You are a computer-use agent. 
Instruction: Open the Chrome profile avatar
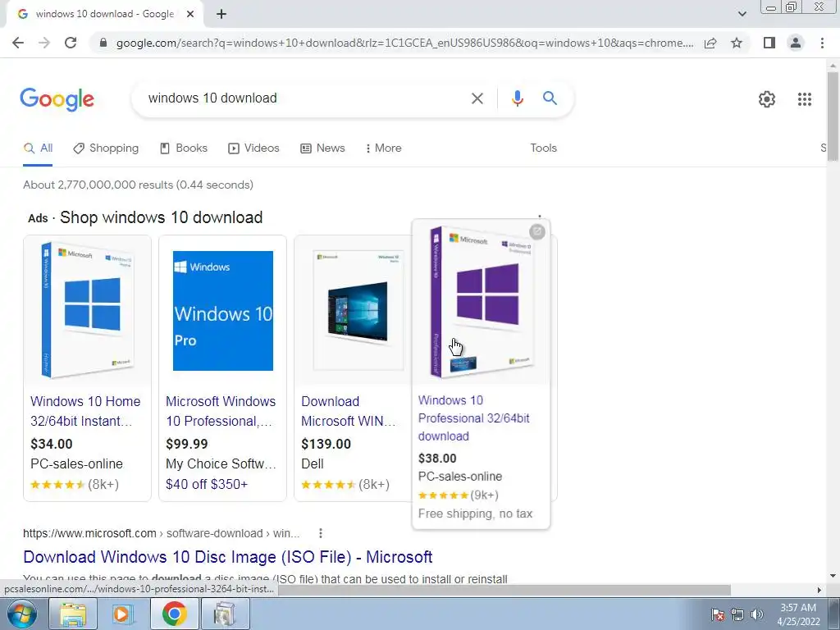pyautogui.click(x=796, y=43)
